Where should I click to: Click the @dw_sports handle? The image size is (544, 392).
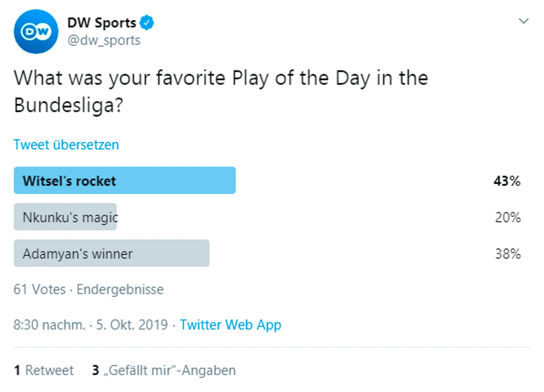pyautogui.click(x=104, y=40)
